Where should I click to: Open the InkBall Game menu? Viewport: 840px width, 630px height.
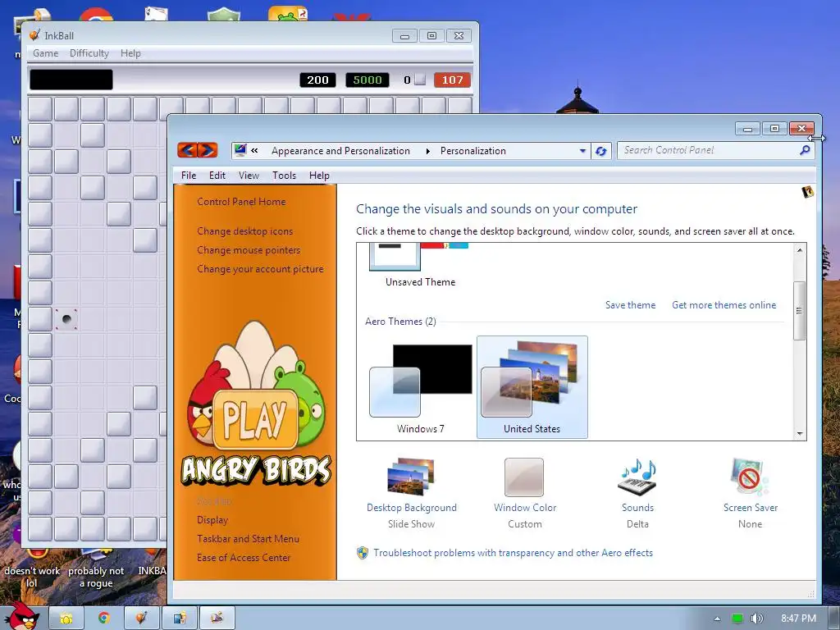click(x=46, y=53)
